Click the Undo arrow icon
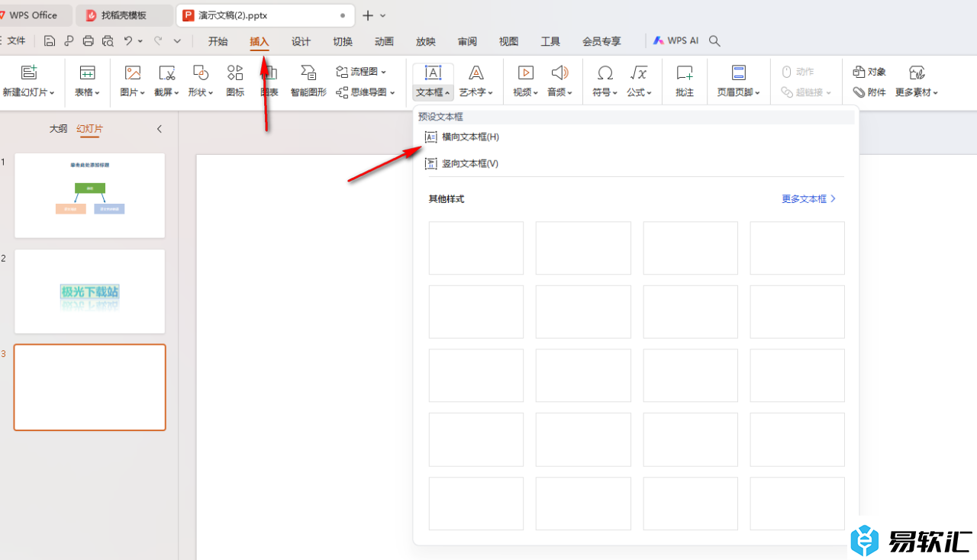The image size is (977, 560). (128, 41)
